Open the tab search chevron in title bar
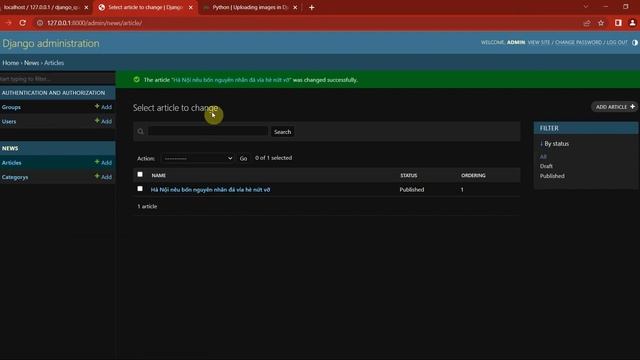The image size is (640, 360). (586, 7)
